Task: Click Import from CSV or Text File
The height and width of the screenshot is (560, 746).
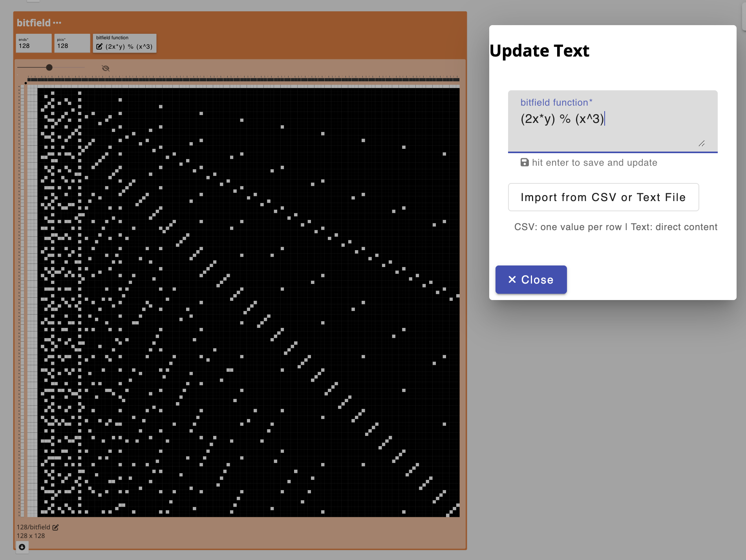Action: click(603, 197)
